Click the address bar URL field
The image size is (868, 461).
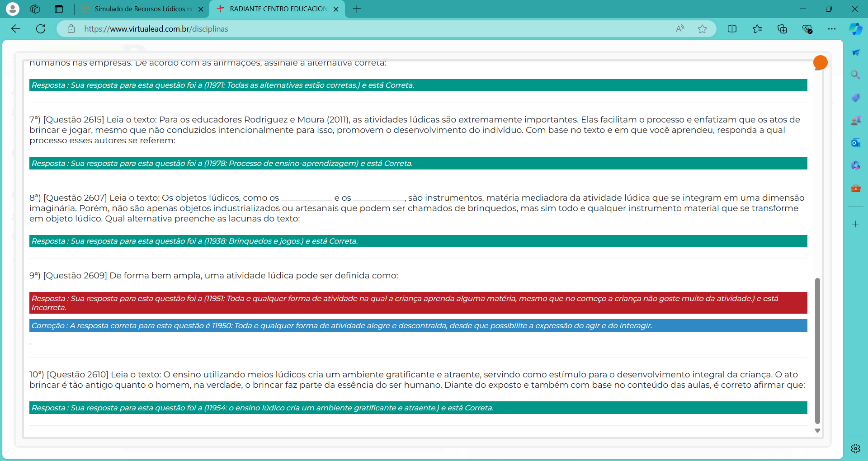point(362,29)
